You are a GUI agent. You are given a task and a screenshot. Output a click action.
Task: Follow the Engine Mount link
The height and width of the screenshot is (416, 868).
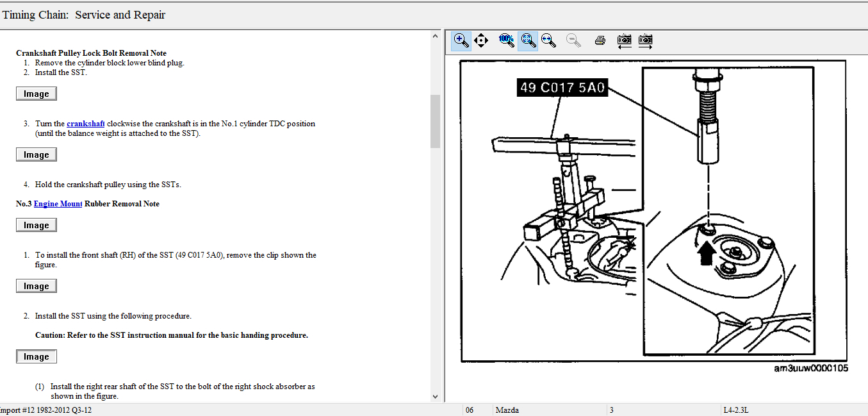click(x=58, y=204)
